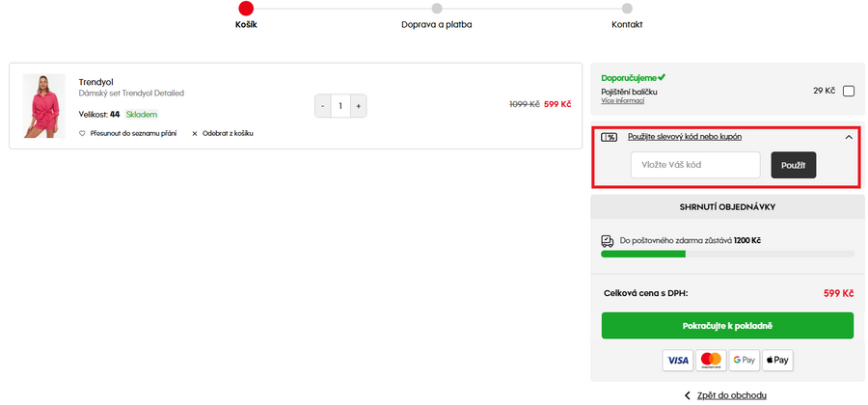Click the X remove-from-cart icon
Image resolution: width=868 pixels, height=405 pixels.
194,133
